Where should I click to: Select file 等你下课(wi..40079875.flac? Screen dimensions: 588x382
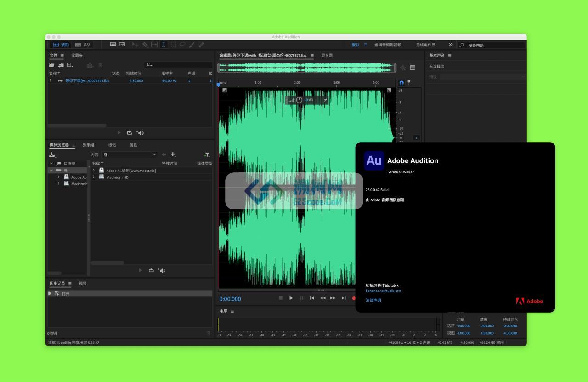click(87, 80)
